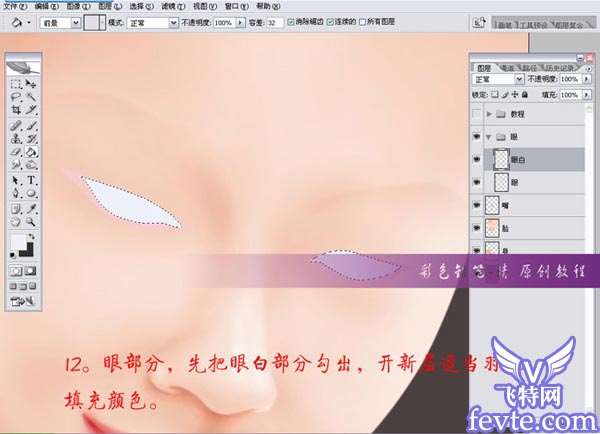Screen dimensions: 600x434
Task: Toggle lock position
Action: (515, 94)
